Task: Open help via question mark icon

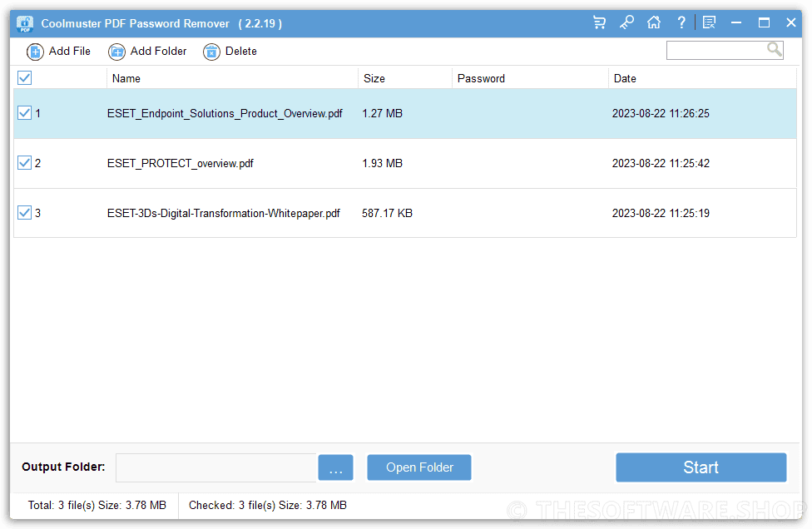Action: 681,22
